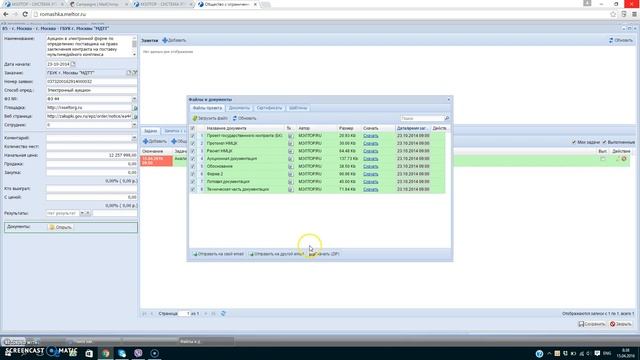
Task: Toggle select-all checkbox in documents header
Action: click(193, 128)
